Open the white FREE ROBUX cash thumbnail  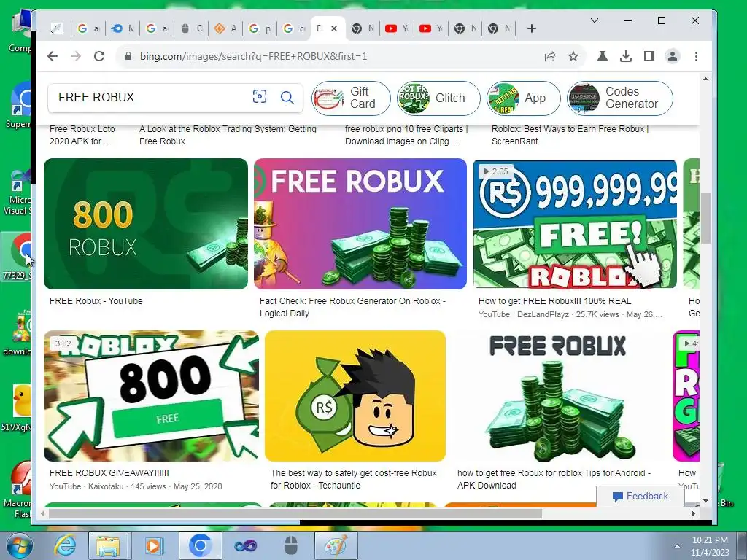[x=560, y=396]
